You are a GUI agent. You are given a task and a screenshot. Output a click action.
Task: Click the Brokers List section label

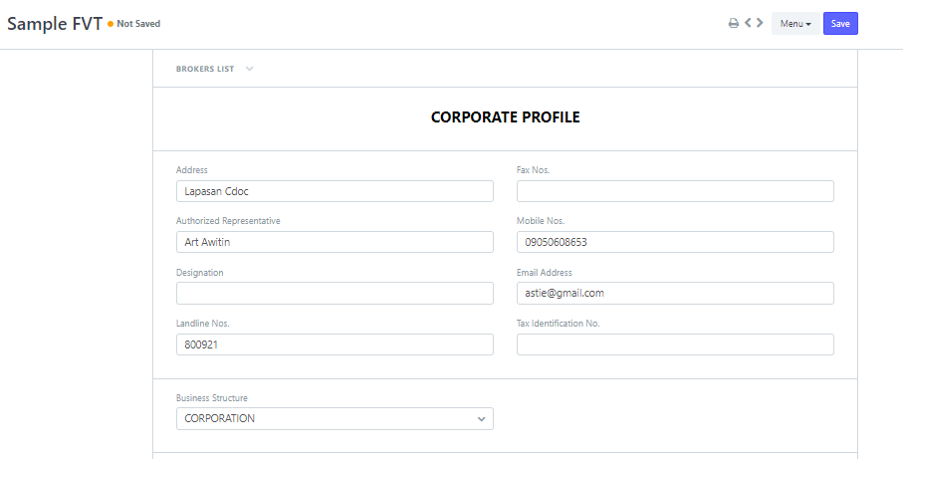(x=205, y=69)
